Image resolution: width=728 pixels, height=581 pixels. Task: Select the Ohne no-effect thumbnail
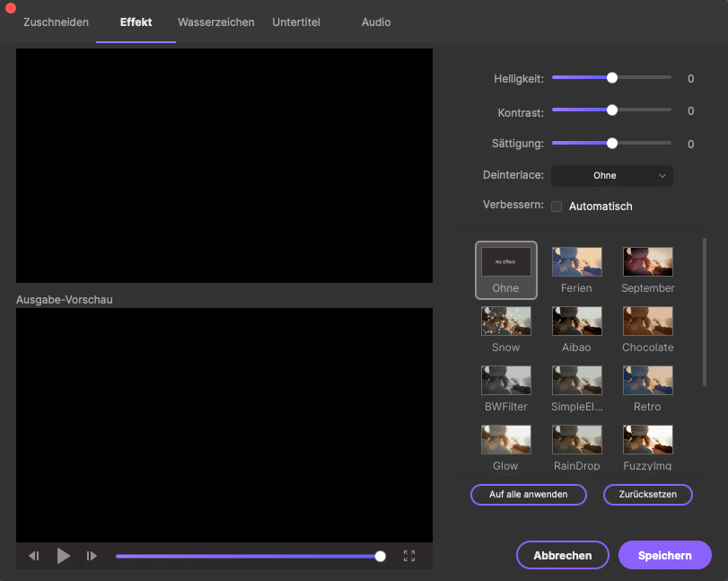coord(505,262)
